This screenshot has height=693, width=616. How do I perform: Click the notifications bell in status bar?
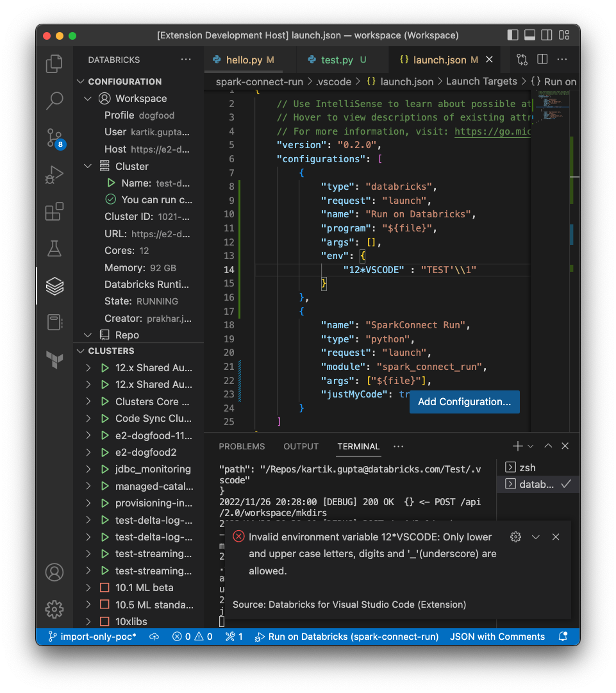click(563, 637)
